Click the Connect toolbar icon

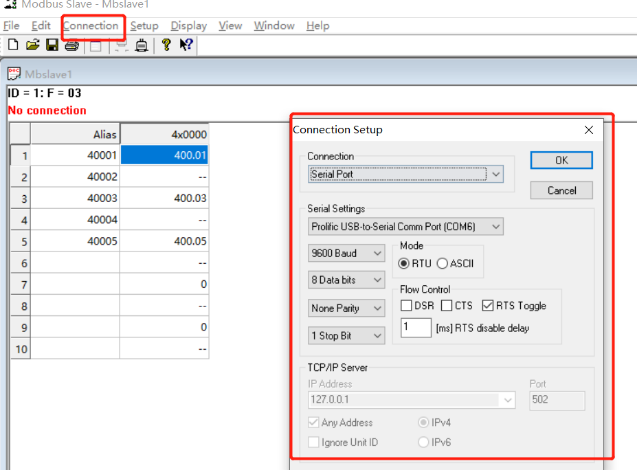tap(142, 45)
